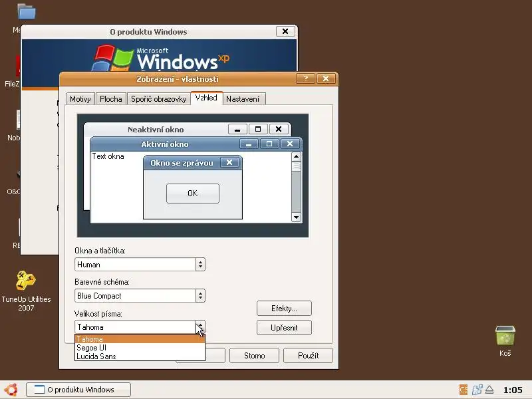
Task: Choose Segoe UI in the dropdown list
Action: tap(140, 348)
